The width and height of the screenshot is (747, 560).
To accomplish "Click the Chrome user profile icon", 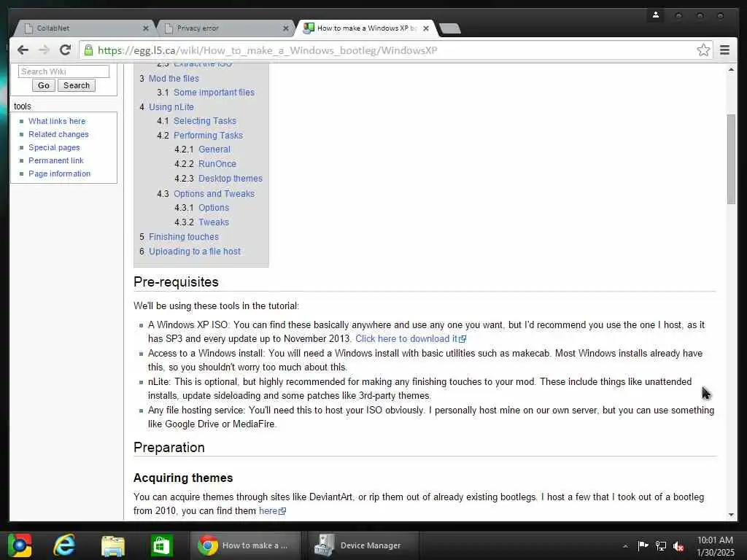I will pos(656,15).
